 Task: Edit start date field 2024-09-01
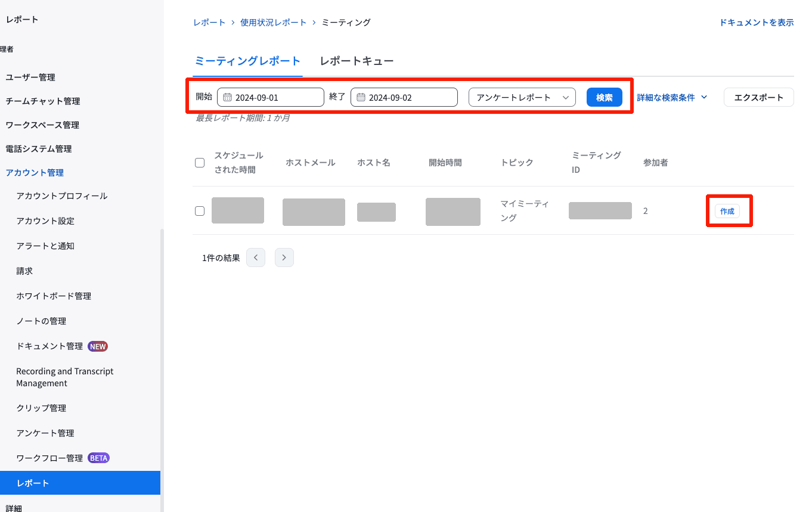coord(271,97)
